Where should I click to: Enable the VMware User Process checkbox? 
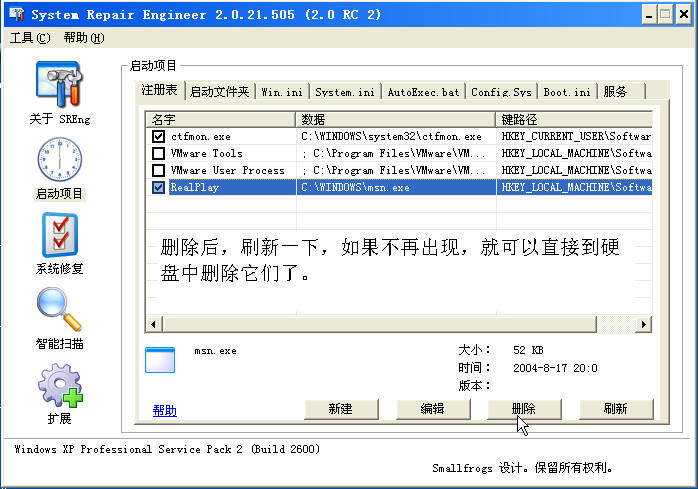point(158,170)
